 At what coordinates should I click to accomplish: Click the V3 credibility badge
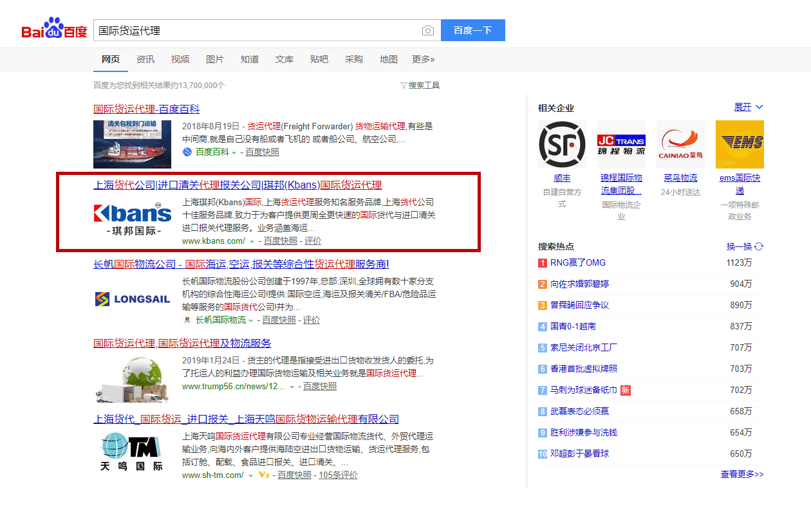click(x=263, y=475)
